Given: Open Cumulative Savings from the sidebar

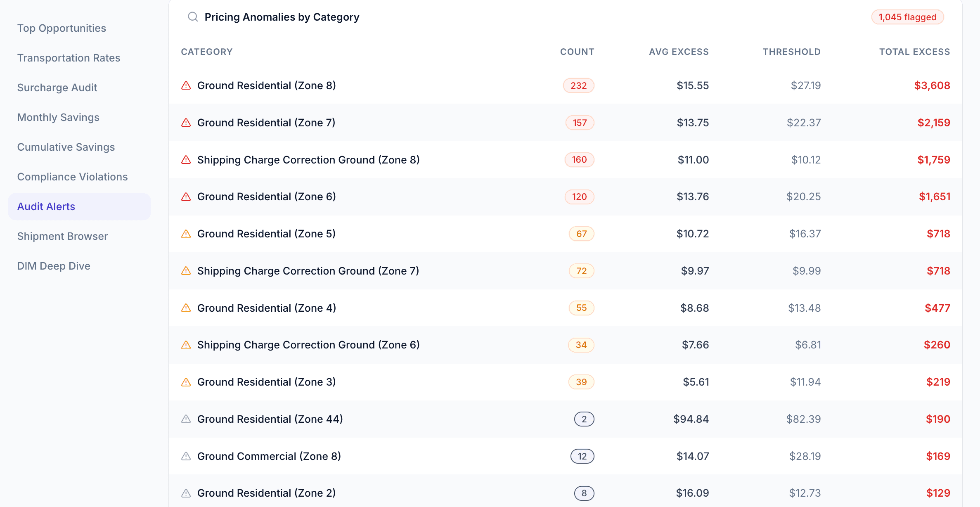Looking at the screenshot, I should point(66,147).
